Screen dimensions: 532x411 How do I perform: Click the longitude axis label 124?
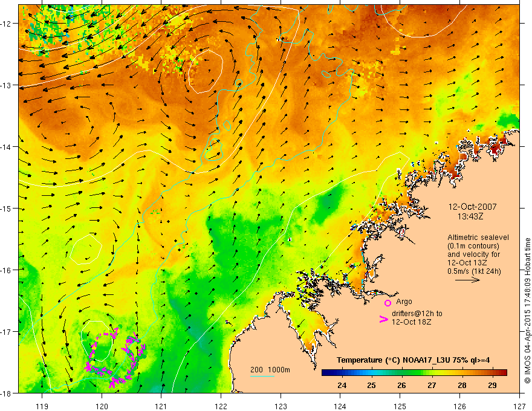[340, 406]
